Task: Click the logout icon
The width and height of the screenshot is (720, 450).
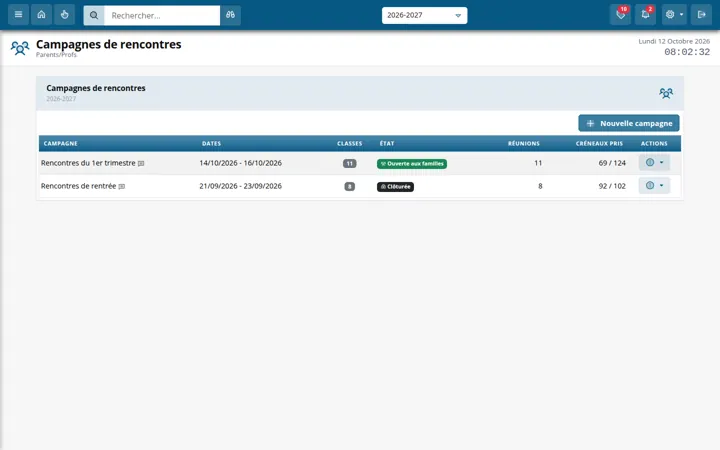Action: pos(701,15)
